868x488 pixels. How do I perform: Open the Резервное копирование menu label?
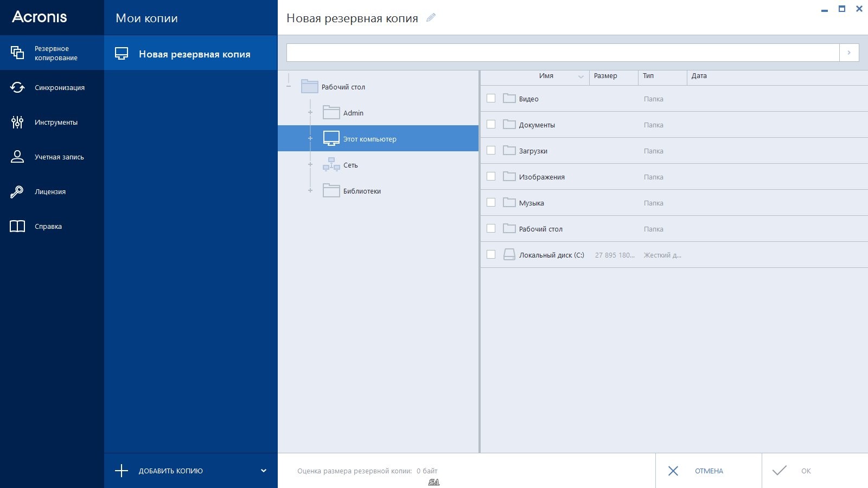point(56,53)
